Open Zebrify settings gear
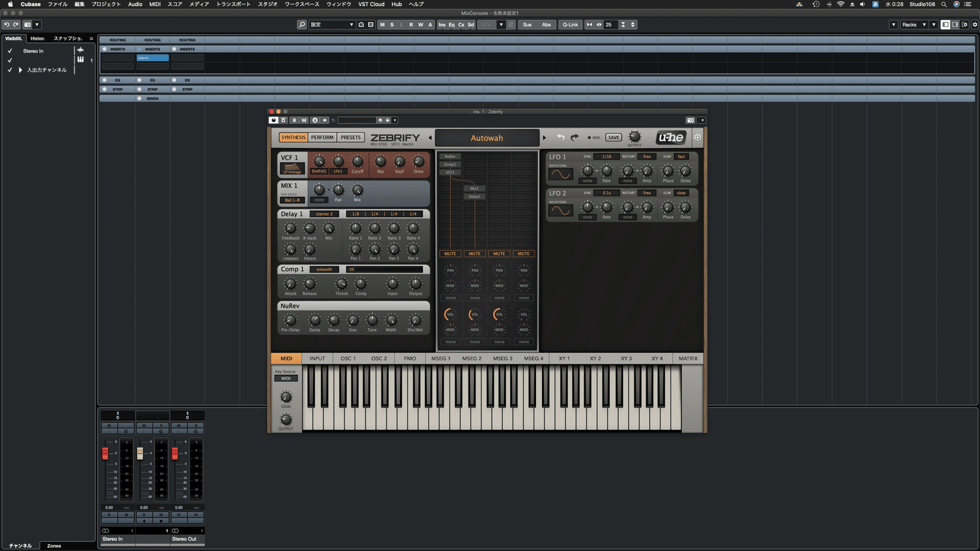This screenshot has width=980, height=551. coord(697,138)
